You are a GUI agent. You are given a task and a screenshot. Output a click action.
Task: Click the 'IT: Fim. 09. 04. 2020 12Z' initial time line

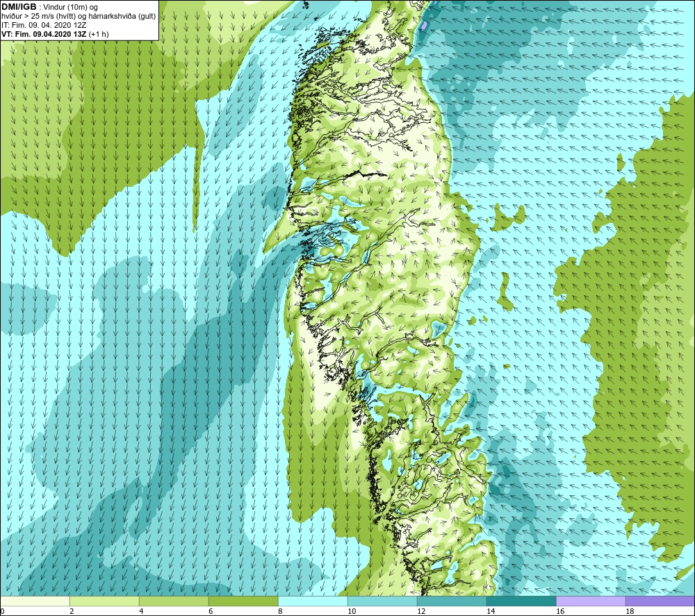[44, 25]
